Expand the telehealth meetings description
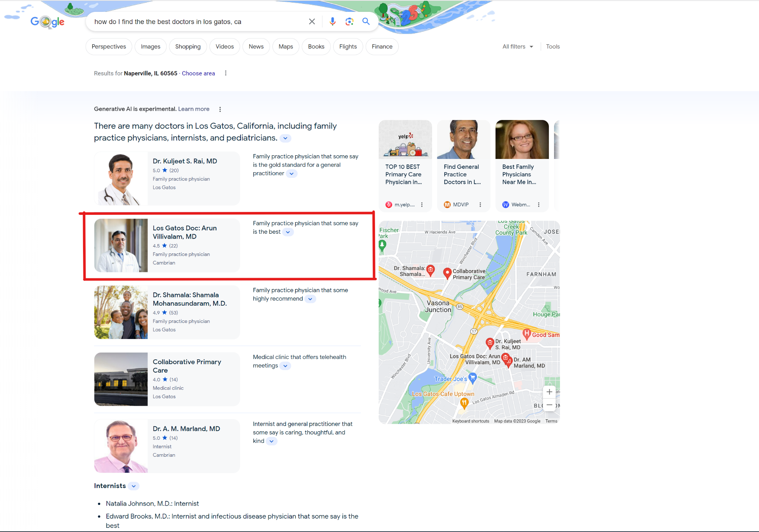Viewport: 759px width, 532px height. (x=285, y=366)
